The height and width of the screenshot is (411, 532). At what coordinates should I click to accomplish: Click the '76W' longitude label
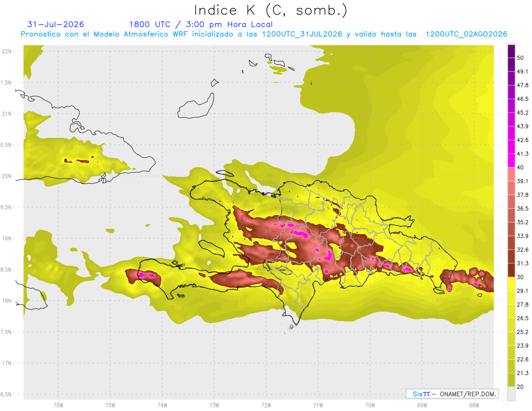[x=58, y=405]
